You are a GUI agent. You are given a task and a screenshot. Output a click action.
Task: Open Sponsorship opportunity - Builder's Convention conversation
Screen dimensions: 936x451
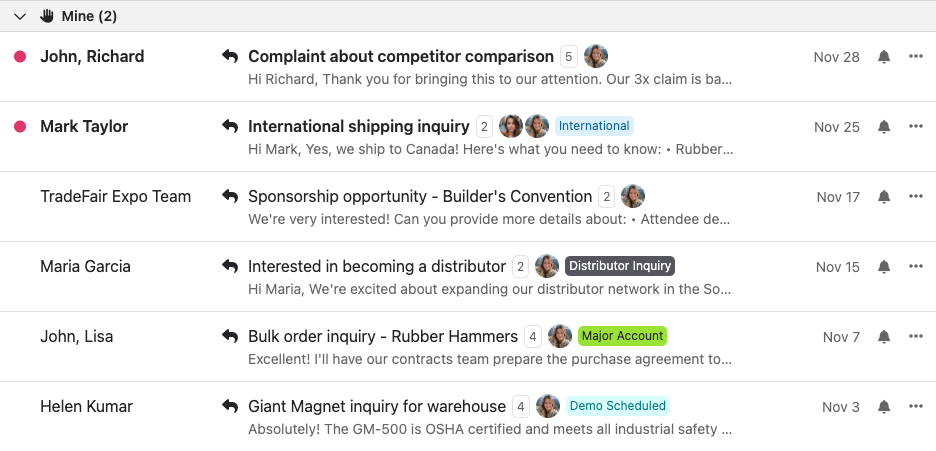point(420,197)
